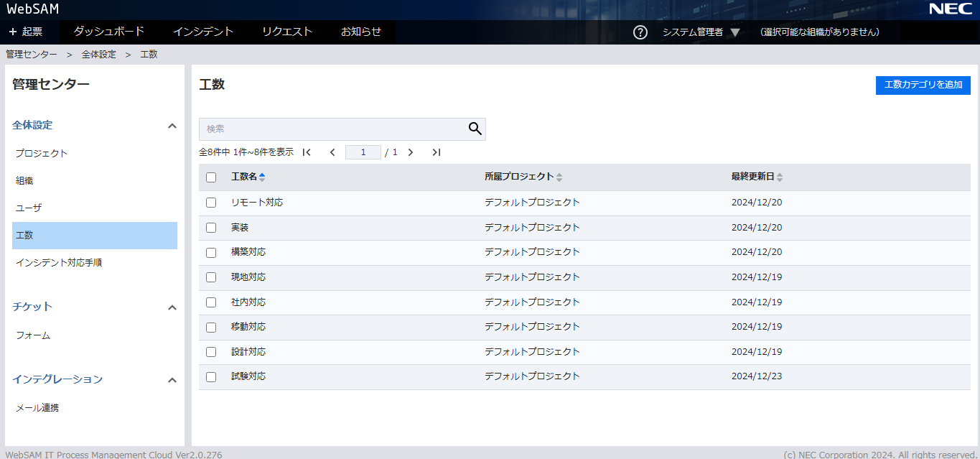The height and width of the screenshot is (459, 980).
Task: Go to first page of results
Action: point(307,152)
